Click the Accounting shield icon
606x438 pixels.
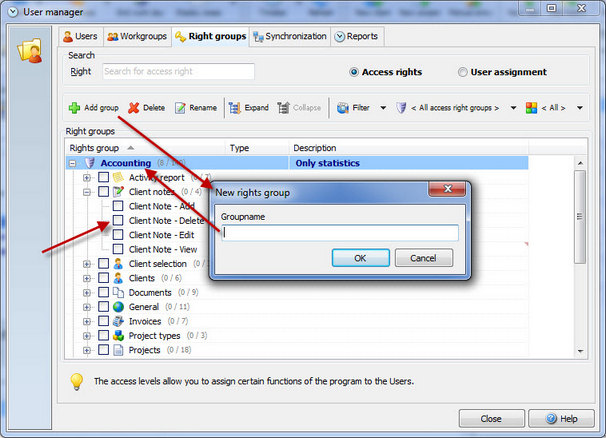pos(90,163)
